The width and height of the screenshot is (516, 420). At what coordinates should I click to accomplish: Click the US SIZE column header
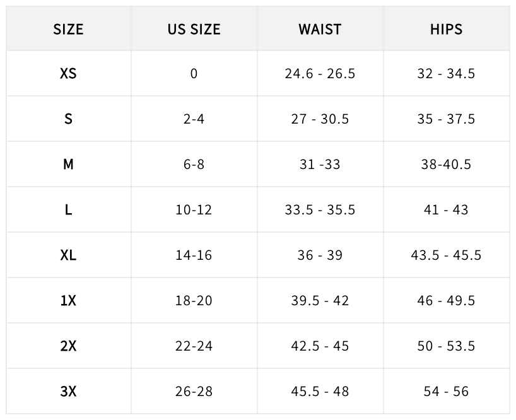pos(194,29)
